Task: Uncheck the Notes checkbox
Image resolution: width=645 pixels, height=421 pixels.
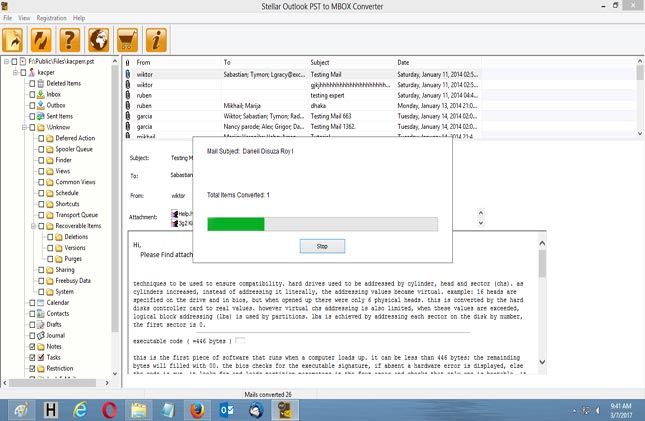Action: click(32, 347)
